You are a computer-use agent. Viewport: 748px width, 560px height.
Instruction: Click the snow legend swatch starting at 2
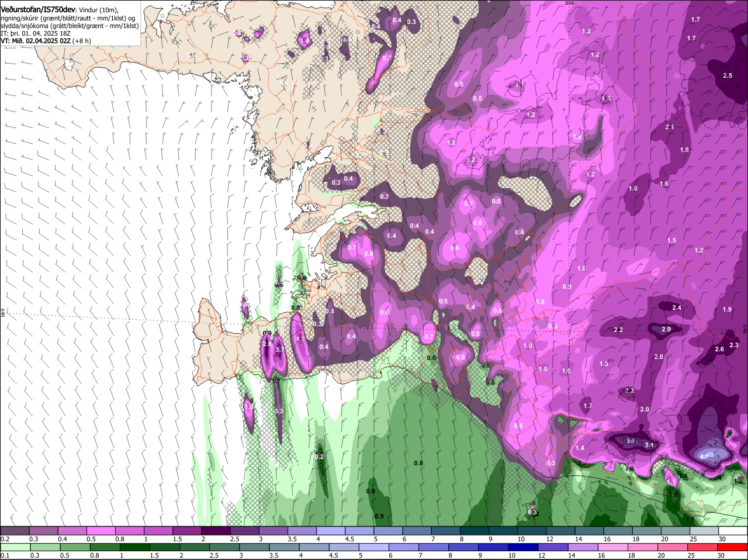[215, 531]
